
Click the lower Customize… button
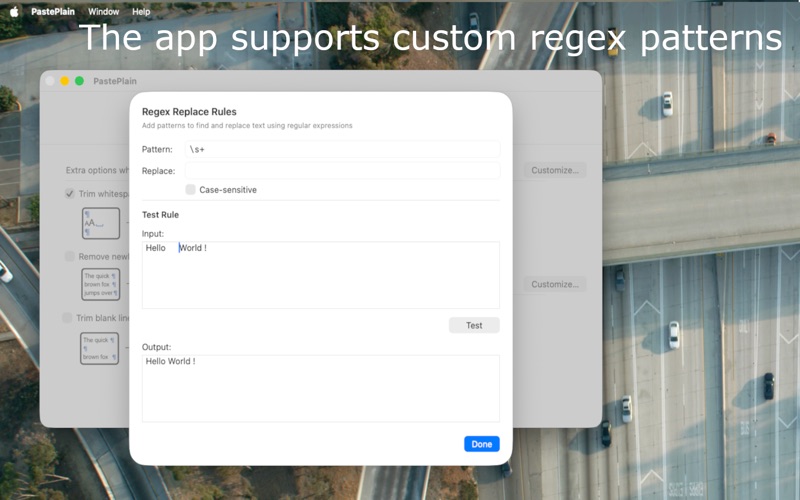click(555, 284)
